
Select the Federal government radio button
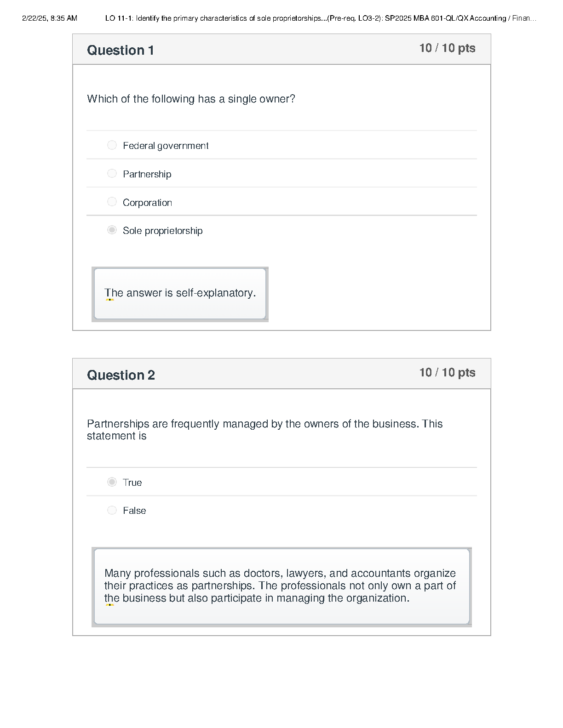click(112, 145)
